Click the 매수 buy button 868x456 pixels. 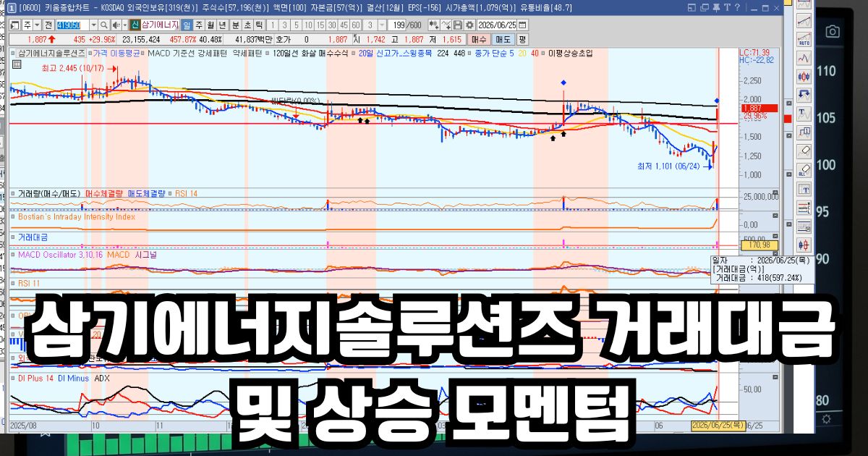pyautogui.click(x=478, y=40)
